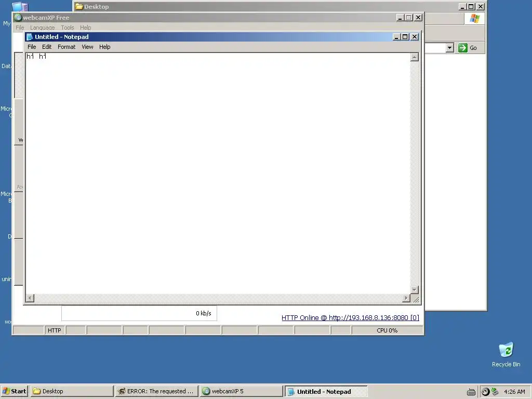Click Notepad horizontal scrollbar right arrow
The width and height of the screenshot is (532, 399).
click(406, 298)
